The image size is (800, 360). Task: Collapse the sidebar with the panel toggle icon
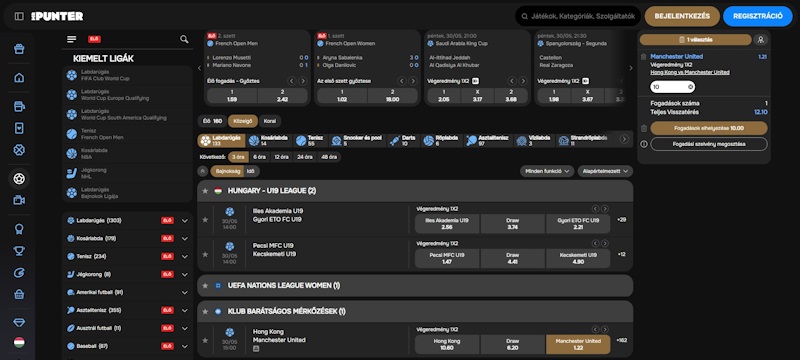[19, 16]
